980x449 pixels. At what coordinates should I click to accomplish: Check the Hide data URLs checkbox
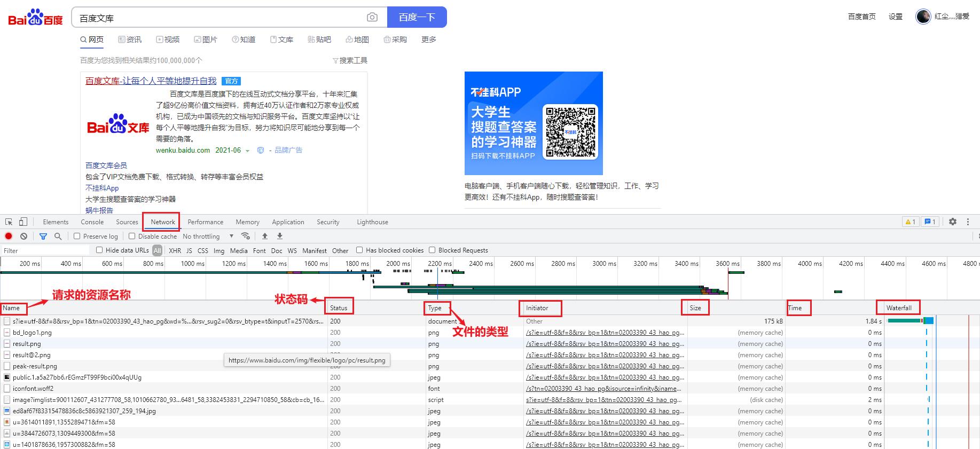99,250
